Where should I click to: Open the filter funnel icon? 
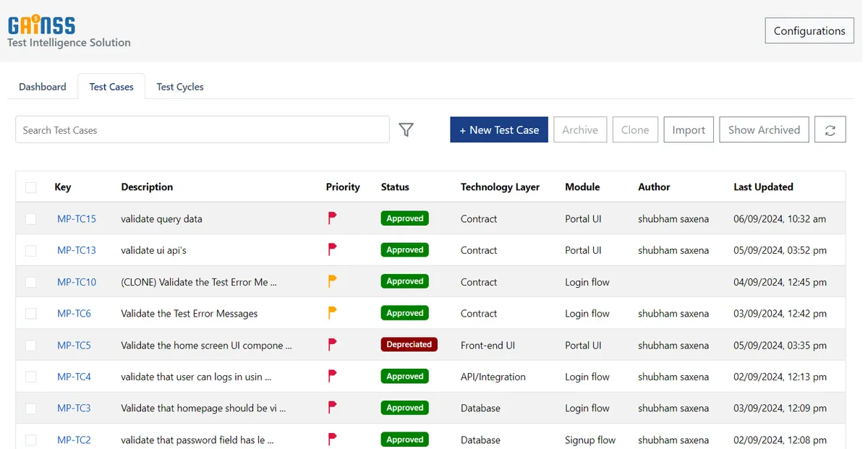(x=407, y=130)
